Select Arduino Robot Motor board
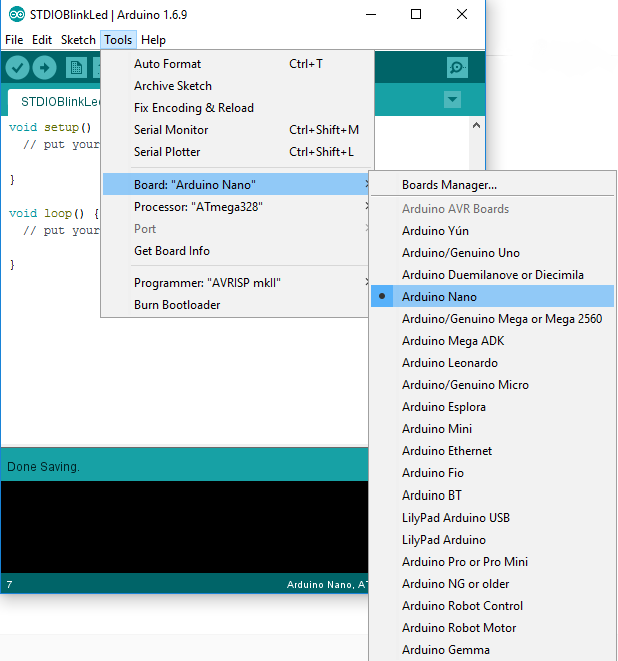The height and width of the screenshot is (661, 618). coord(492,627)
